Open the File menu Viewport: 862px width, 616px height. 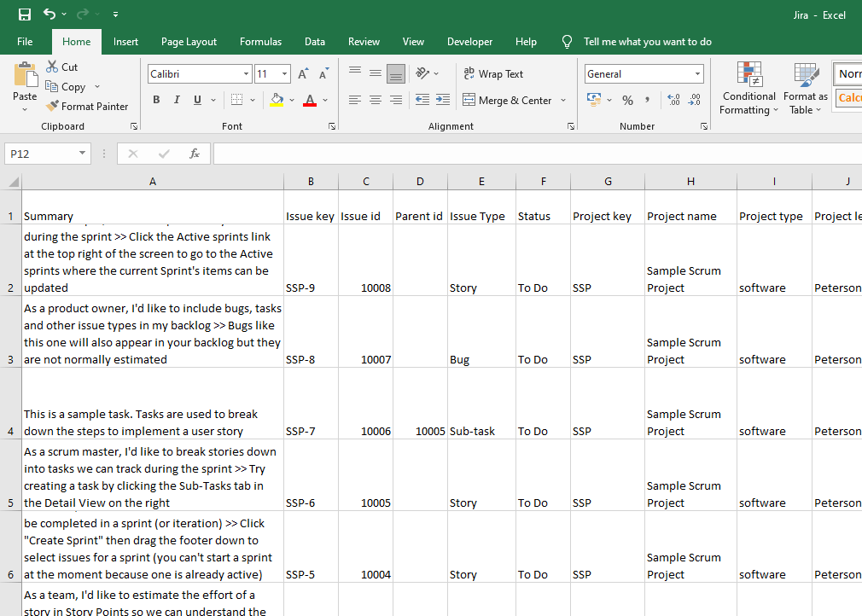[25, 42]
